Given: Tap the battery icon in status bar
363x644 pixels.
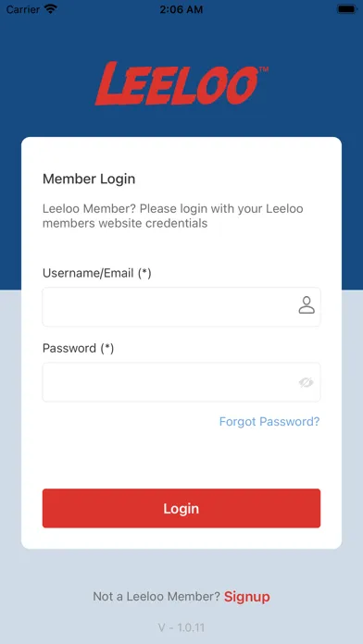Looking at the screenshot, I should (x=346, y=9).
